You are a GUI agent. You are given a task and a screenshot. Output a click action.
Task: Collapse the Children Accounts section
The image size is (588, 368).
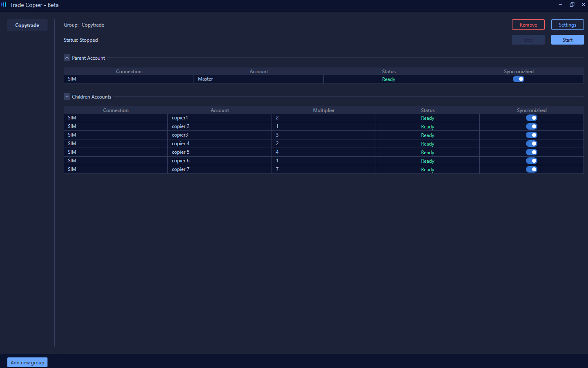pos(67,97)
